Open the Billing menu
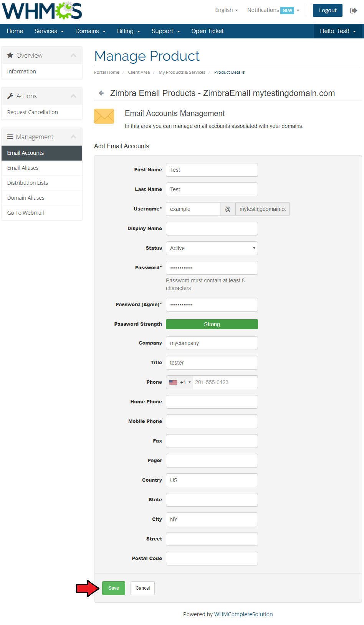The width and height of the screenshot is (364, 625). click(129, 31)
